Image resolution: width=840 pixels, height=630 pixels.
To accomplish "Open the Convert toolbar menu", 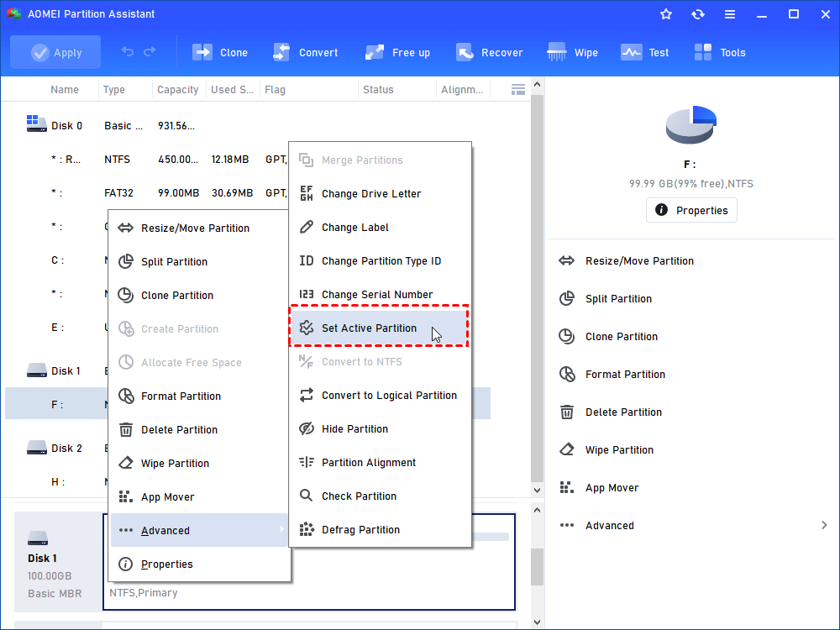I will pyautogui.click(x=306, y=52).
